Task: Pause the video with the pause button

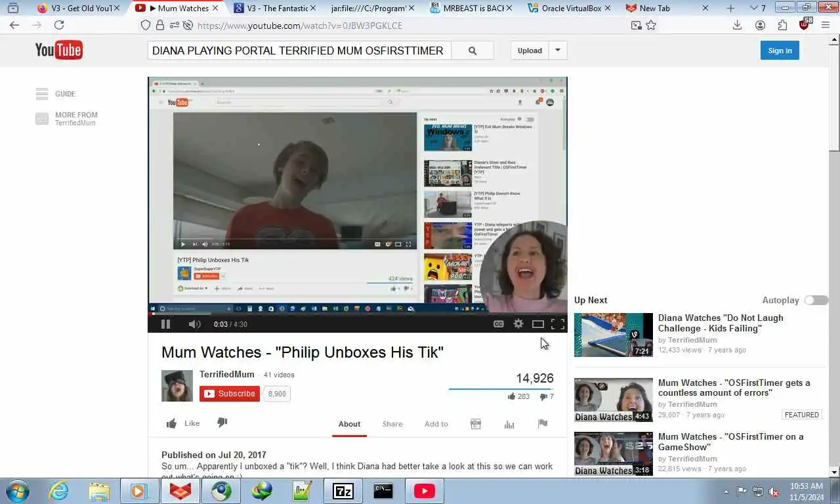Action: tap(165, 324)
